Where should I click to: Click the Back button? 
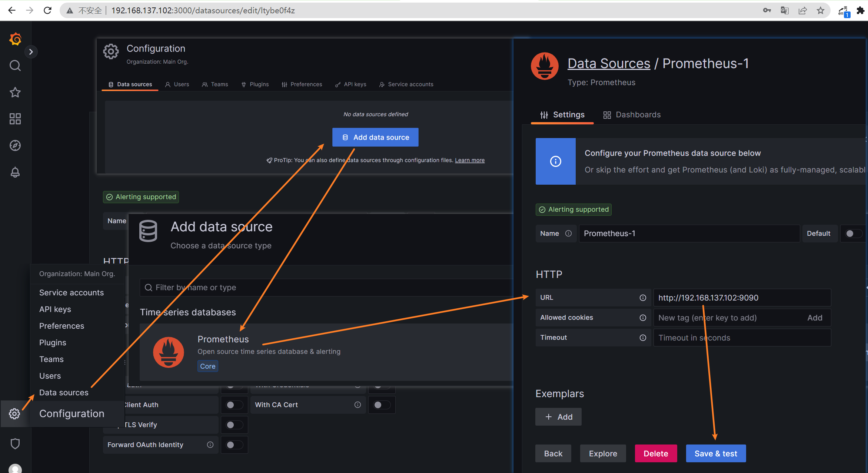click(553, 454)
